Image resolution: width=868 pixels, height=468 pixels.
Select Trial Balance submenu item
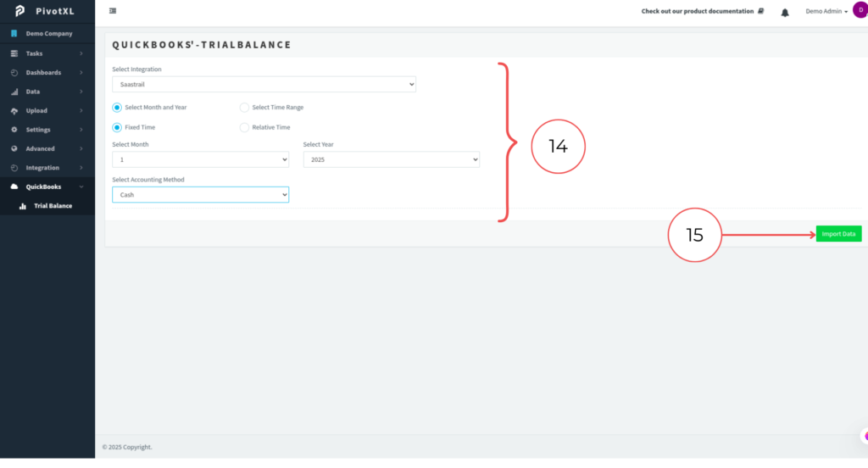click(47, 206)
